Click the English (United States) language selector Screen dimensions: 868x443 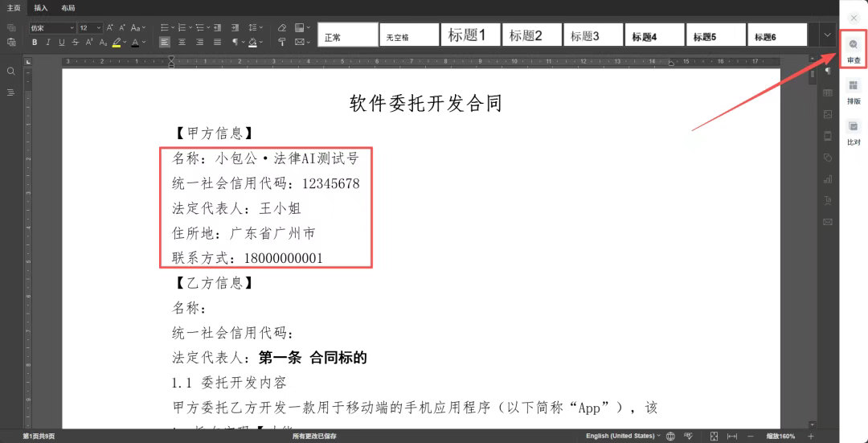[x=620, y=436]
